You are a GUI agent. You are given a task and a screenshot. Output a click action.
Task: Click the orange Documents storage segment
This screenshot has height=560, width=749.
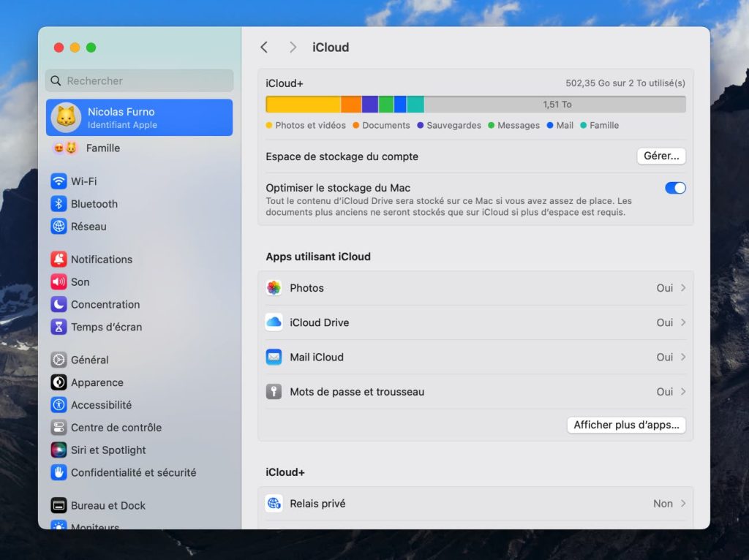pyautogui.click(x=351, y=104)
